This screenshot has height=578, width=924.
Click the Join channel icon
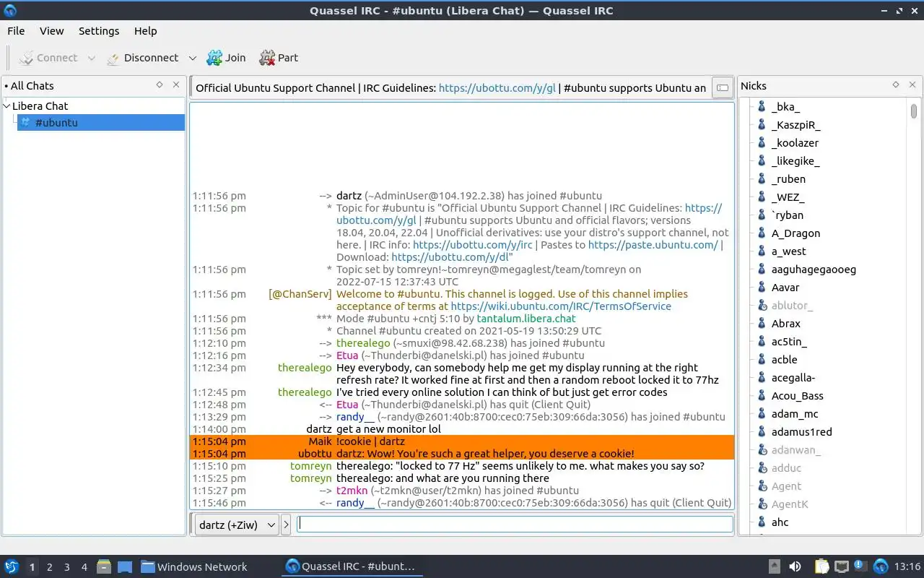tap(214, 58)
